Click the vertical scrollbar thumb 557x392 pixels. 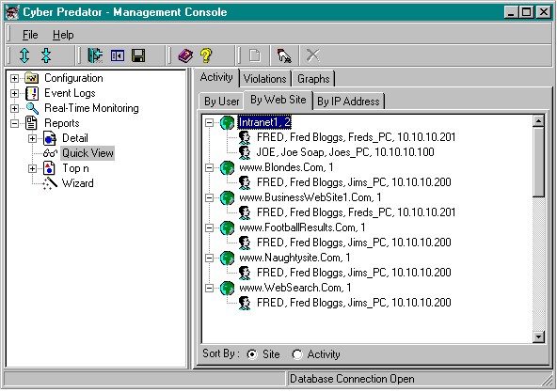coord(538,162)
